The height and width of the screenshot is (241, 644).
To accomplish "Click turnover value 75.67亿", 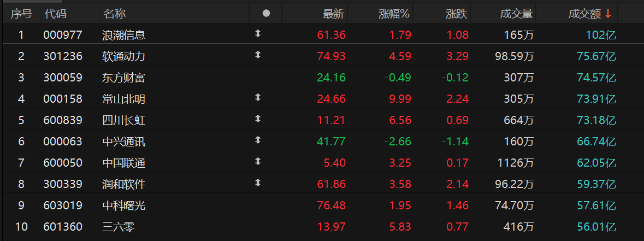I will point(597,57).
